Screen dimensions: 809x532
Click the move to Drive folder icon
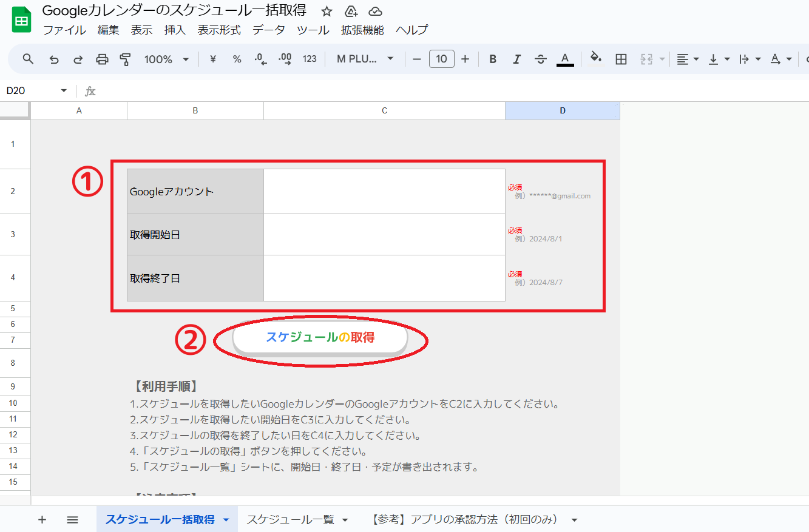tap(351, 12)
